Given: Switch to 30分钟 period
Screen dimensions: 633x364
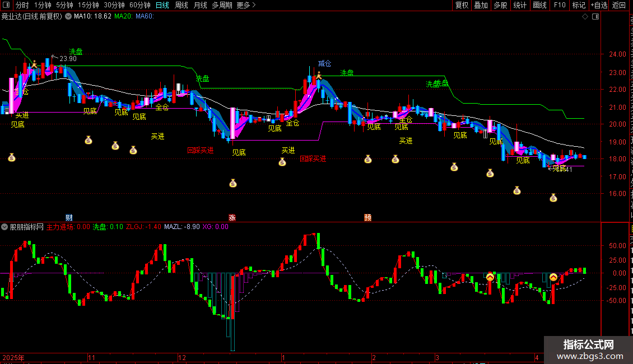Looking at the screenshot, I should 114,5.
